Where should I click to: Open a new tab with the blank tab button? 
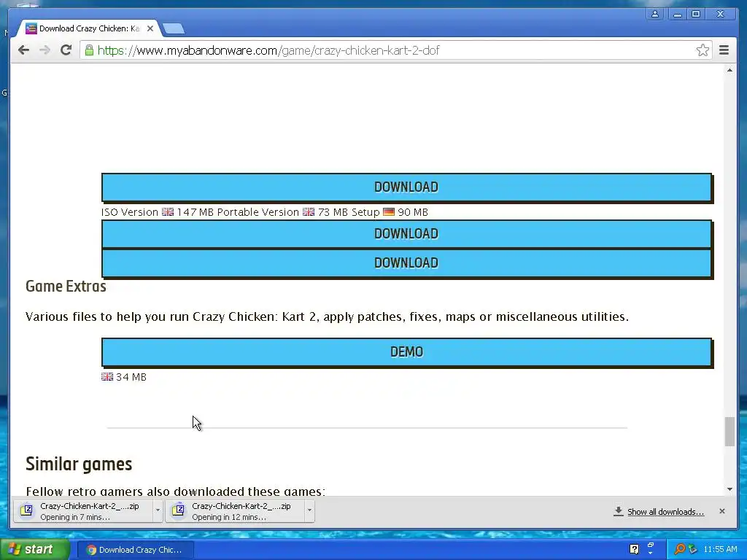(174, 28)
